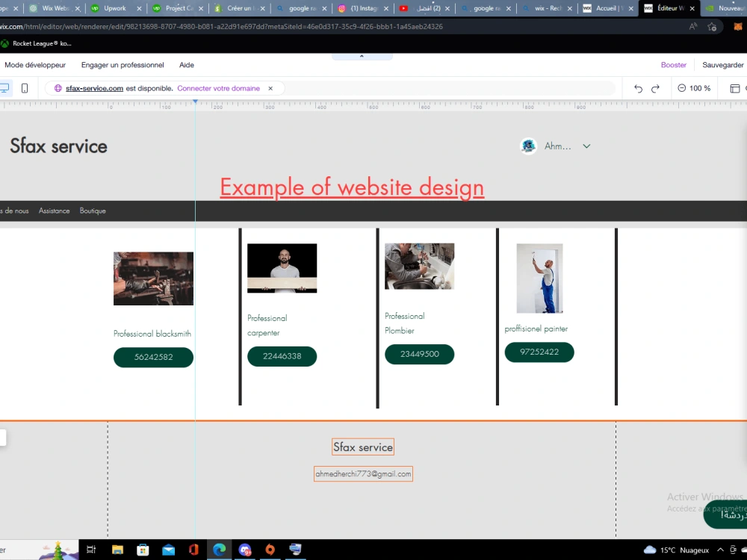Select the 100 % zoom value
The width and height of the screenshot is (747, 560).
(700, 88)
